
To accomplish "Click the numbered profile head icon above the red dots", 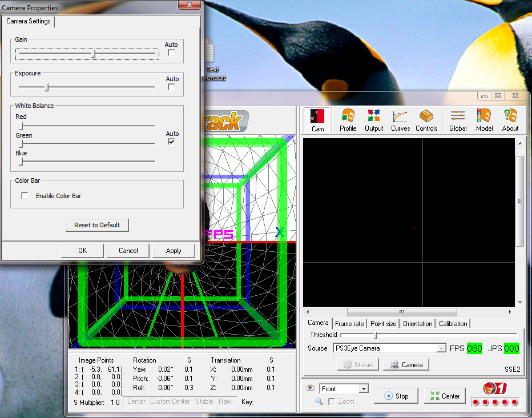I will (495, 388).
